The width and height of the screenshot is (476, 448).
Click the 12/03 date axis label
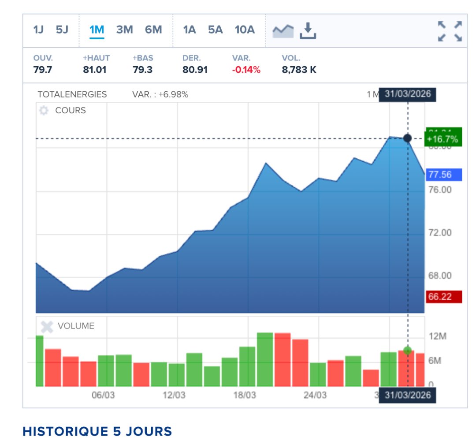click(174, 395)
